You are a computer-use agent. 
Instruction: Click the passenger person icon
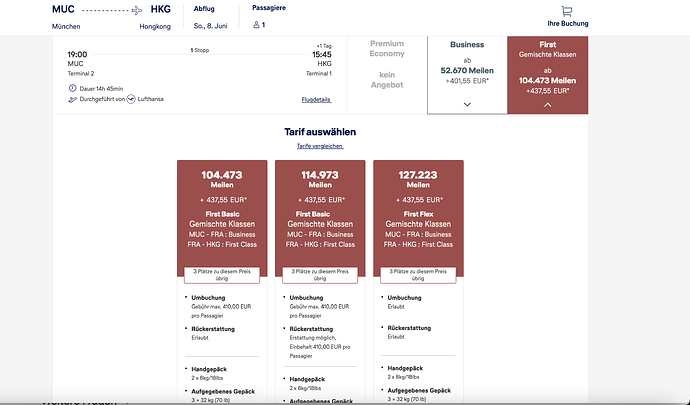[x=256, y=25]
